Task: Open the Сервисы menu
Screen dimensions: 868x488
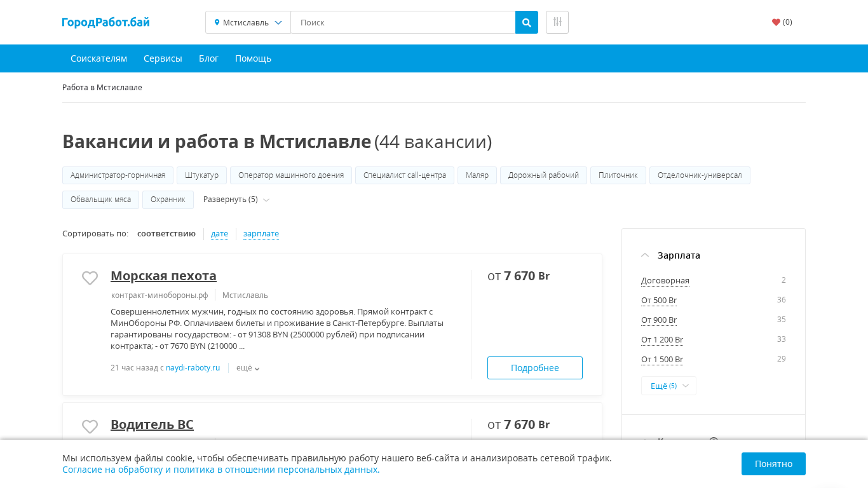Action: (x=163, y=58)
